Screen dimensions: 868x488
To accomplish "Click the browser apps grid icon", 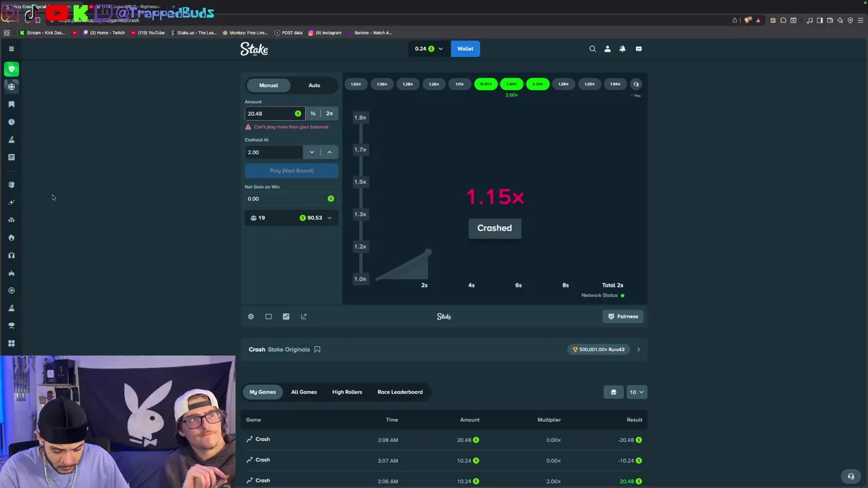I will pyautogui.click(x=7, y=33).
